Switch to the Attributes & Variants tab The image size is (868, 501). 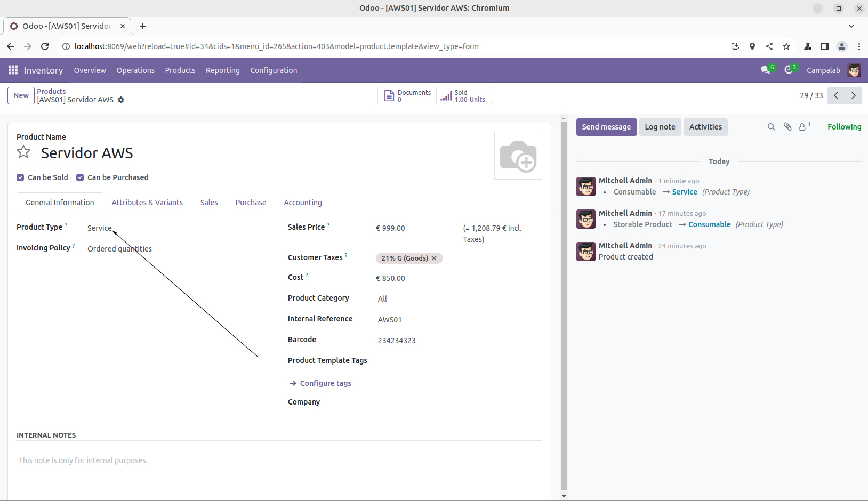147,203
